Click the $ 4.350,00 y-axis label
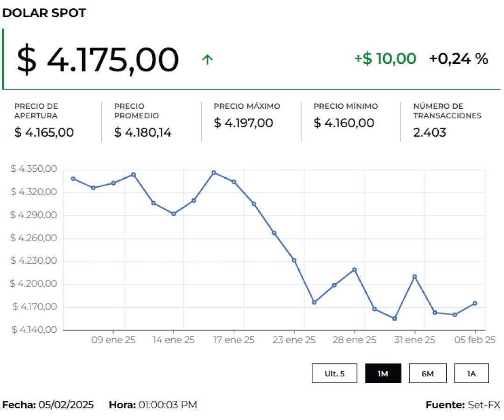Viewport: 504px width, 420px height. click(x=34, y=169)
